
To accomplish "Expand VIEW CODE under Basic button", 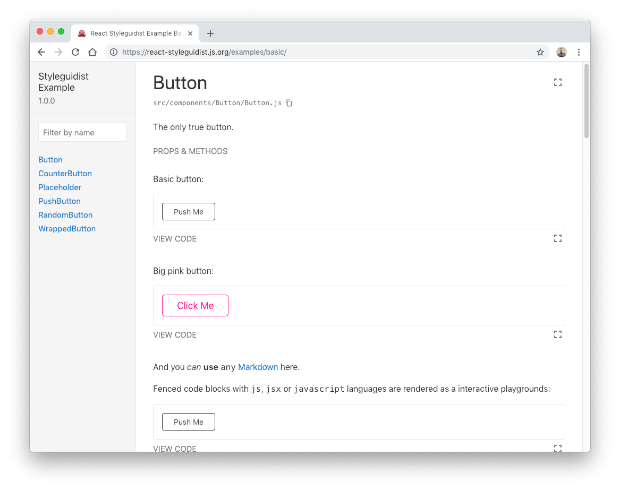I will click(x=175, y=239).
